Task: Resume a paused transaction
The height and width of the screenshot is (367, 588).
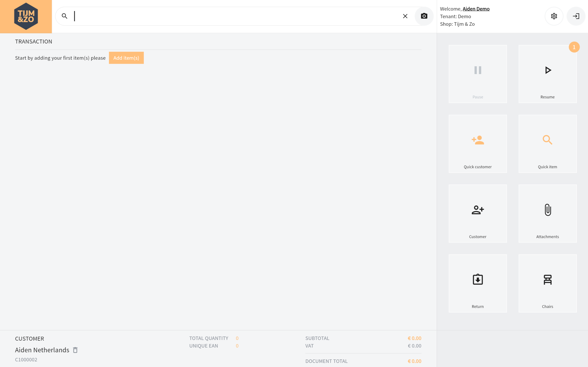Action: click(x=547, y=74)
